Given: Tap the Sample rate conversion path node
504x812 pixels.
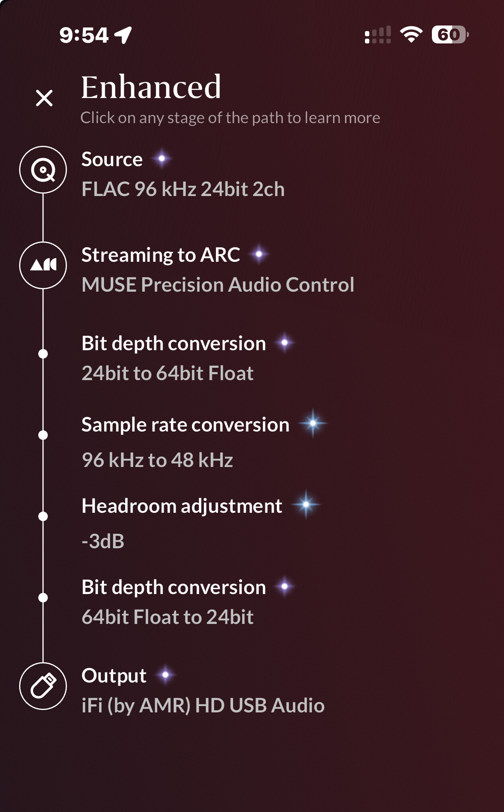Looking at the screenshot, I should tap(43, 435).
